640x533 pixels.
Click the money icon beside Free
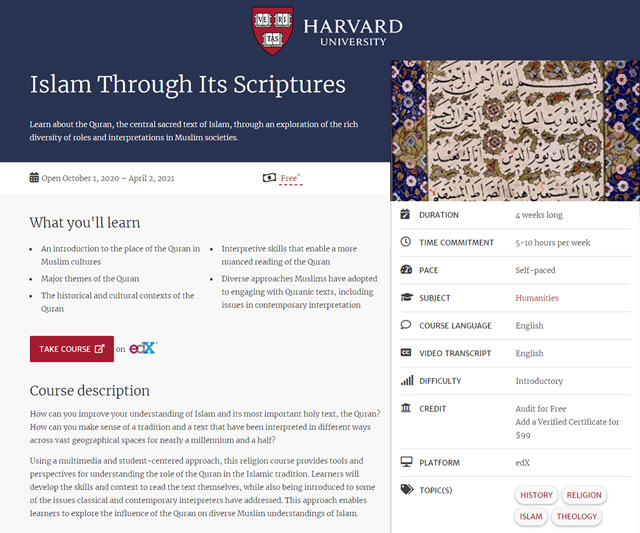(x=268, y=178)
